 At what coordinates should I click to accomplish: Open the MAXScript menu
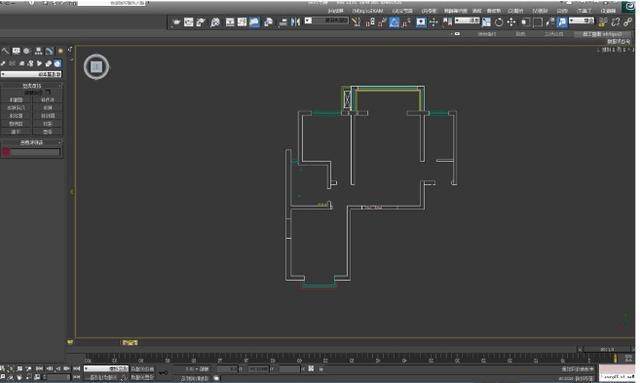pos(367,11)
